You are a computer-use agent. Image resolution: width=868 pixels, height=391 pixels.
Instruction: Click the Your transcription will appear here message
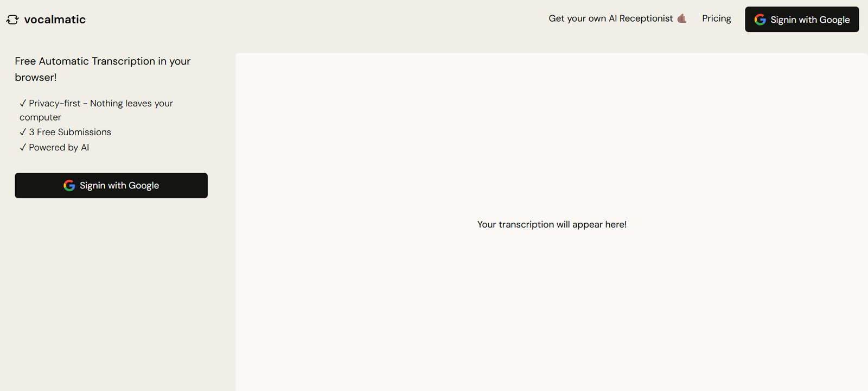point(552,224)
